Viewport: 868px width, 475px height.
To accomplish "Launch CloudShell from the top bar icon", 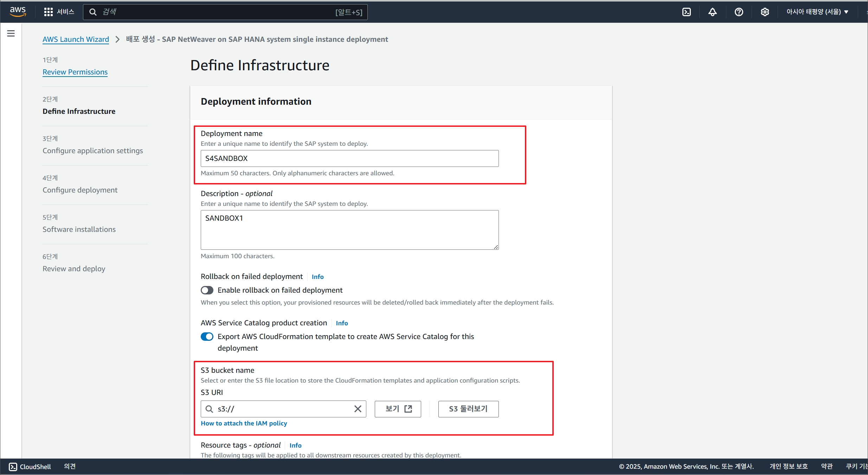I will (686, 12).
